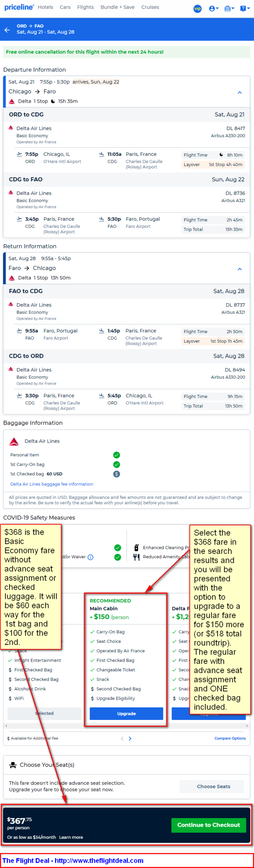
Task: Click the green check for Personal Item
Action: coord(117,455)
